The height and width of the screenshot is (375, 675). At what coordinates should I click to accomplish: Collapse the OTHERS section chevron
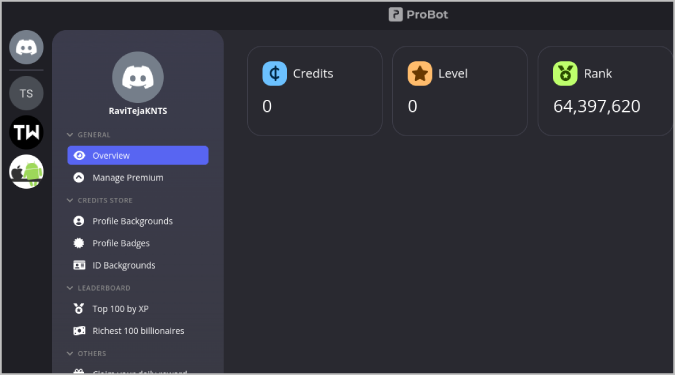(x=70, y=353)
